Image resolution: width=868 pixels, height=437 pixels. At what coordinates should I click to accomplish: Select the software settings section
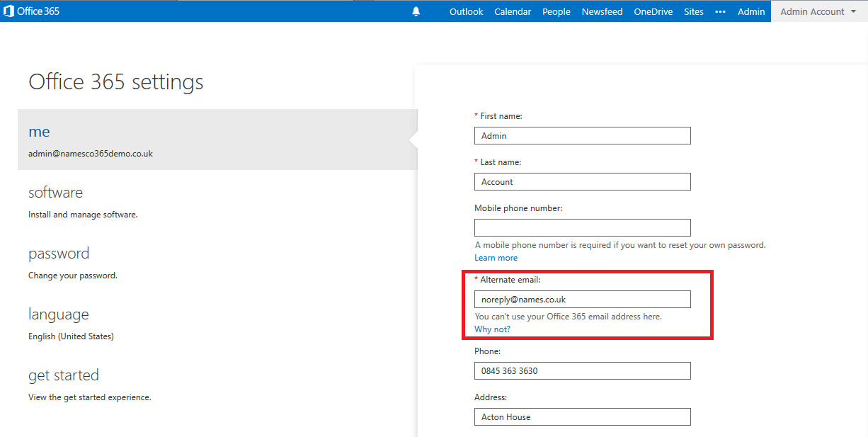(217, 201)
